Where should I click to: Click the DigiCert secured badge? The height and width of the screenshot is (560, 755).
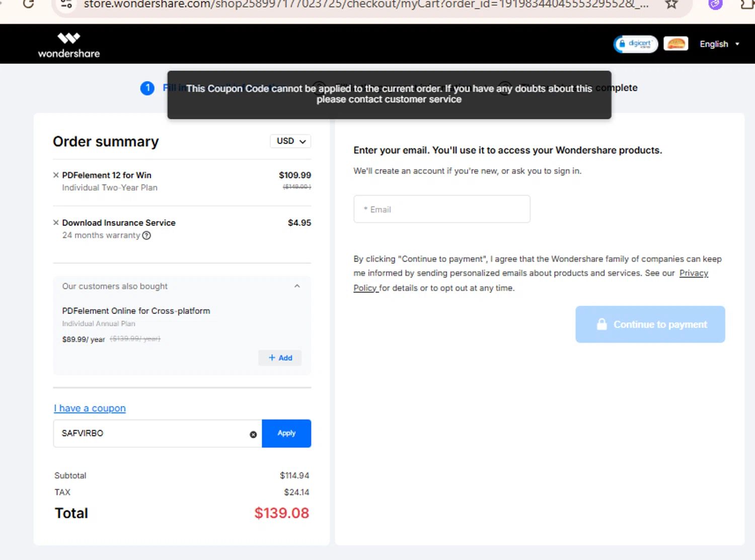click(x=636, y=44)
